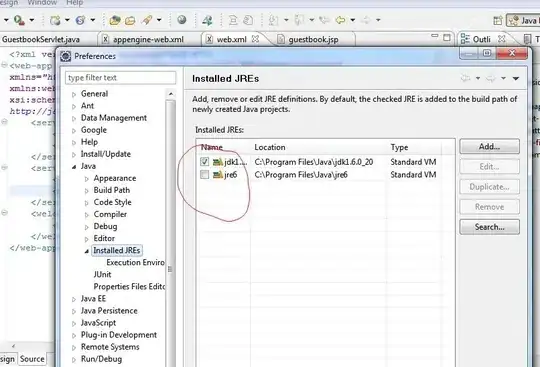Screen dimensions: 540x367
Task: Click the Next Annotation toolbar icon
Action: click(273, 20)
